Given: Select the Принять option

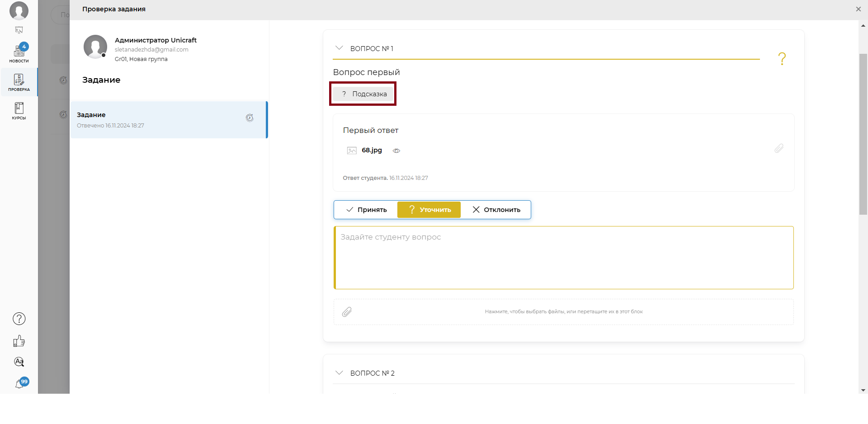Looking at the screenshot, I should [366, 210].
